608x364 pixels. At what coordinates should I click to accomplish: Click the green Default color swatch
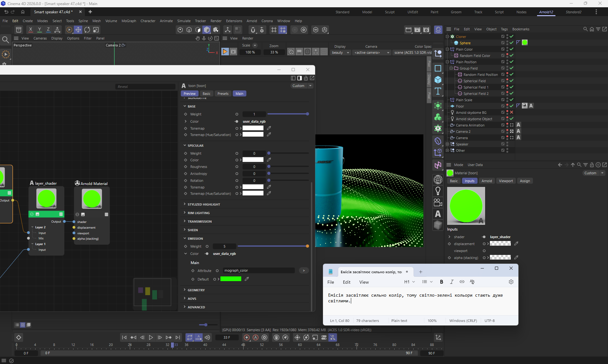[231, 279]
